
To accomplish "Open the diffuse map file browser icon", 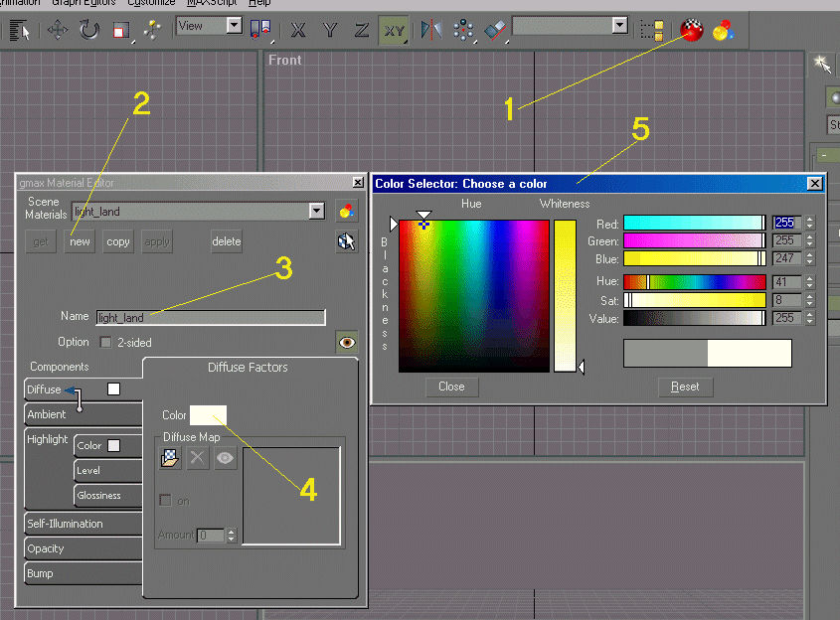I will (170, 458).
